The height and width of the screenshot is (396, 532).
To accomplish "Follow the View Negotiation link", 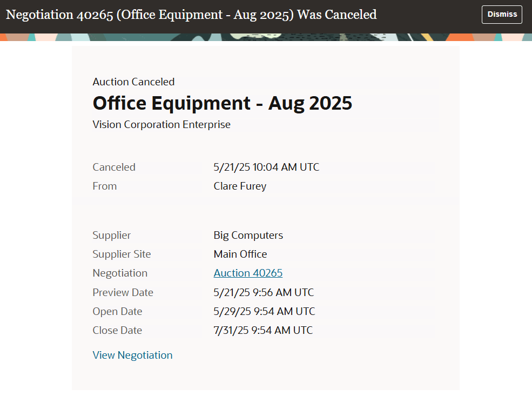I will pyautogui.click(x=133, y=355).
